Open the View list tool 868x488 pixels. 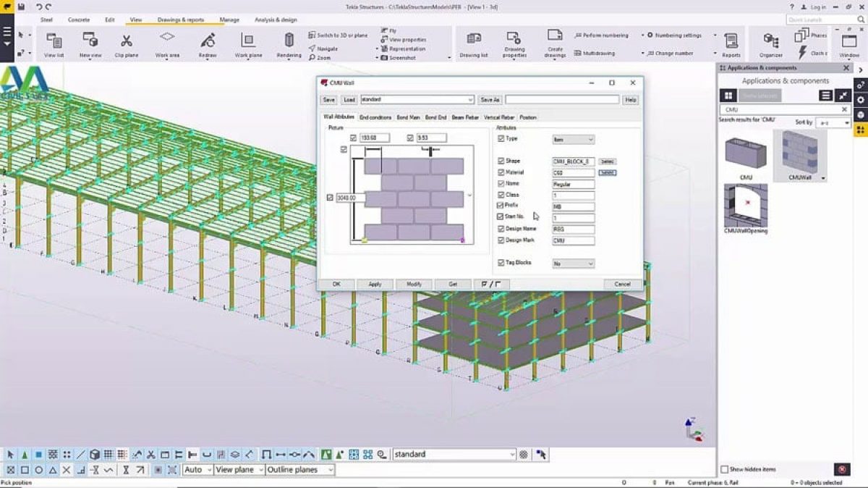(54, 44)
